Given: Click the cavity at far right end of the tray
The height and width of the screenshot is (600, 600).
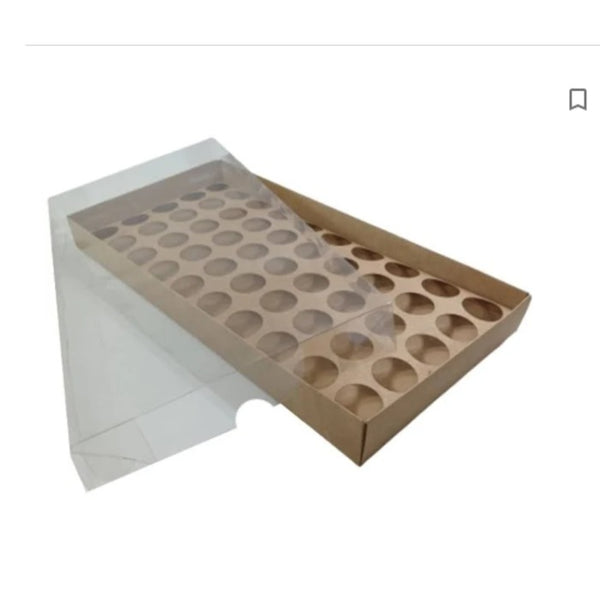Looking at the screenshot, I should tap(483, 308).
